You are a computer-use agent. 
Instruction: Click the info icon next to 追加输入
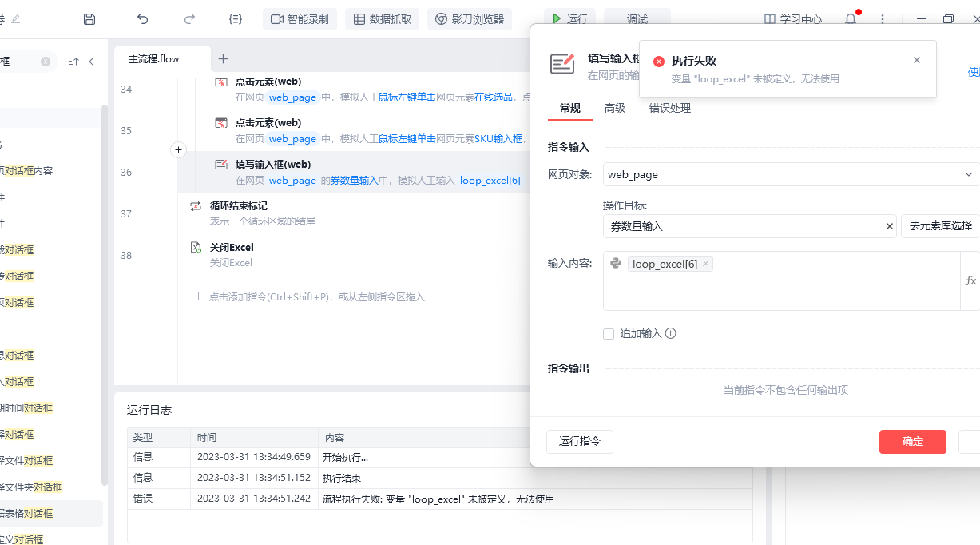671,333
